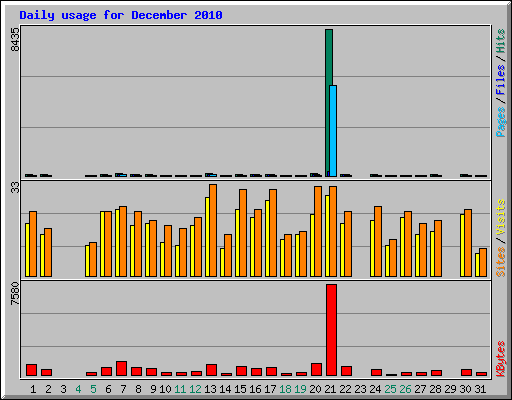
Task: Click day label 15 on the x-axis
Action: click(x=240, y=389)
